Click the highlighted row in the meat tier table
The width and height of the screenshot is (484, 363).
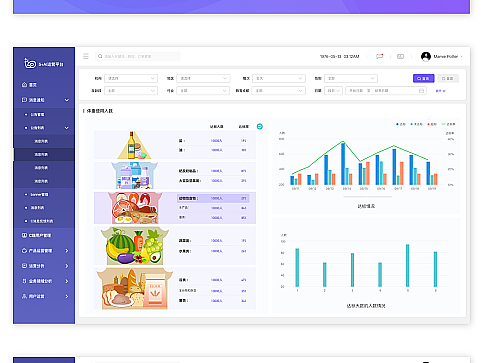(213, 198)
